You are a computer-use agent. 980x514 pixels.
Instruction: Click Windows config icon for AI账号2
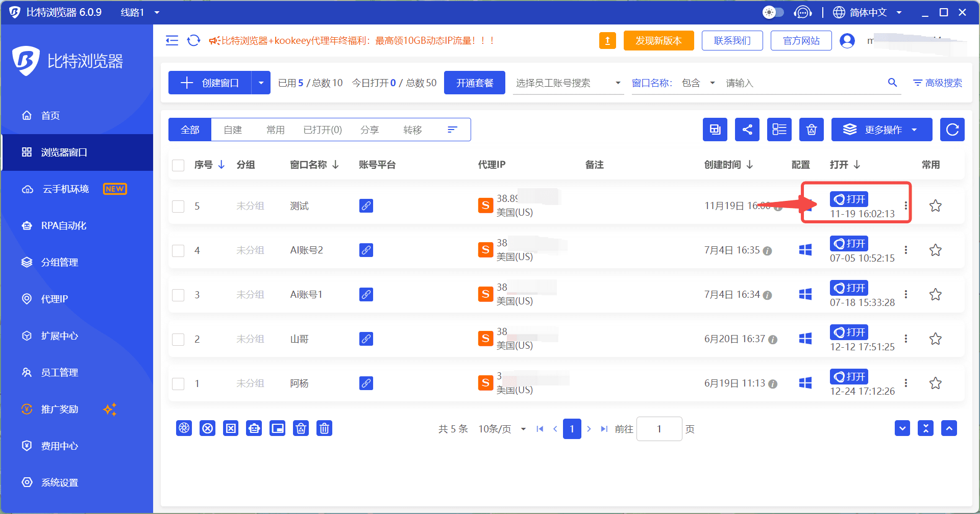pyautogui.click(x=805, y=250)
